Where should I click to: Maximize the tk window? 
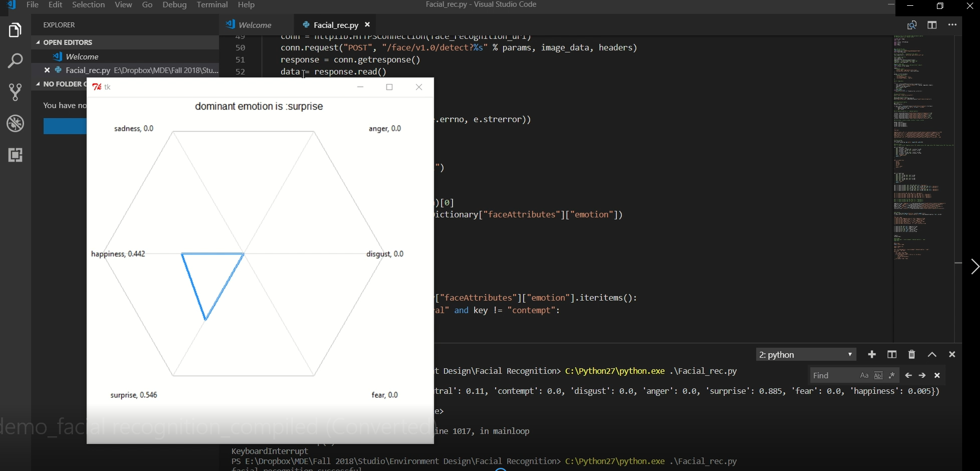(x=390, y=87)
